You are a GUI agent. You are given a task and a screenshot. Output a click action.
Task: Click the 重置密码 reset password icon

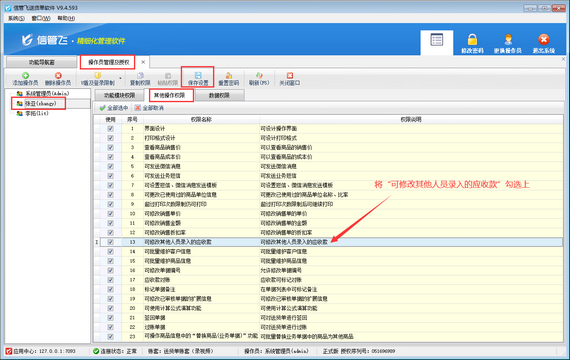click(x=229, y=76)
